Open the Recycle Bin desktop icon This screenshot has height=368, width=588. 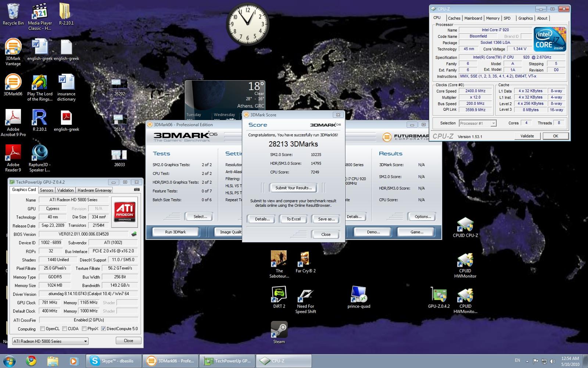click(13, 15)
